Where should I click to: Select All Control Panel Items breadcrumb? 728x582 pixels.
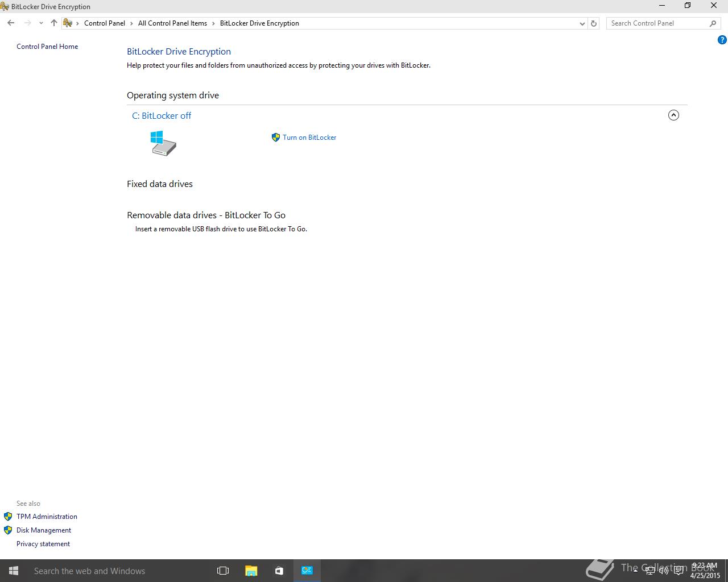(x=172, y=23)
